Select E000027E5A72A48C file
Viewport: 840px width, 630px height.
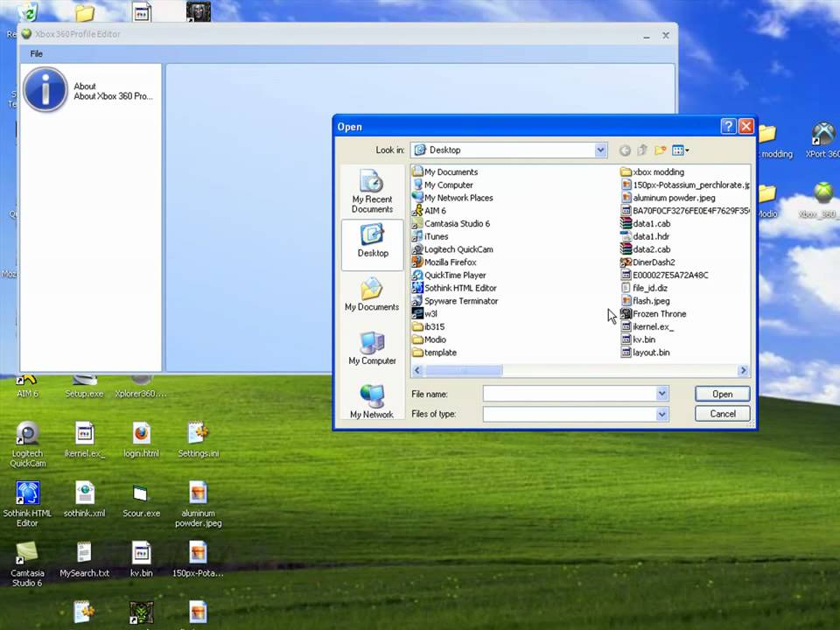click(664, 275)
